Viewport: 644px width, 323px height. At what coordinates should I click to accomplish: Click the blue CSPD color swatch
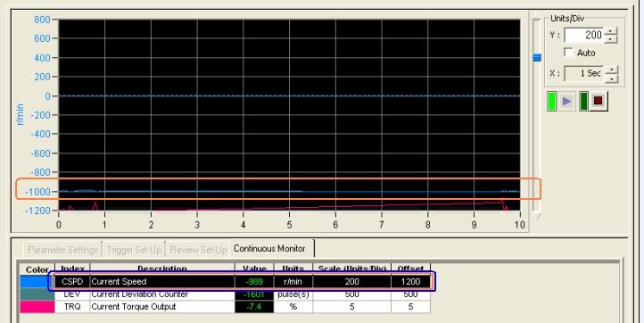click(37, 281)
